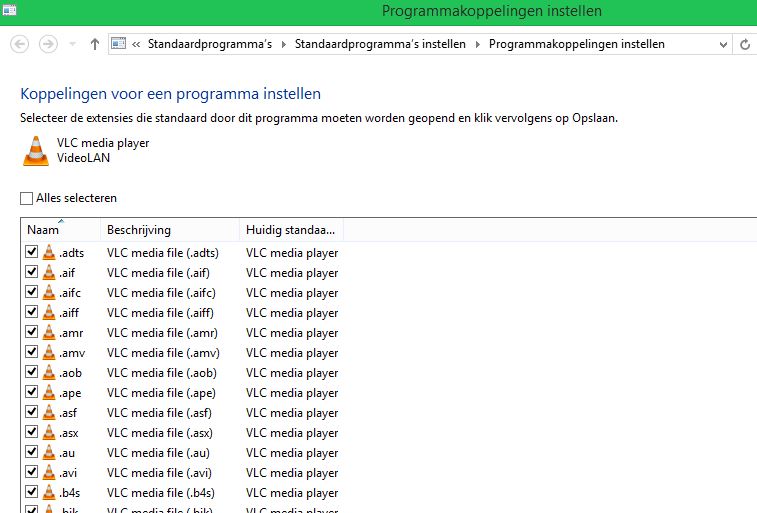Select description VLC media file (.aifc)

click(x=161, y=293)
